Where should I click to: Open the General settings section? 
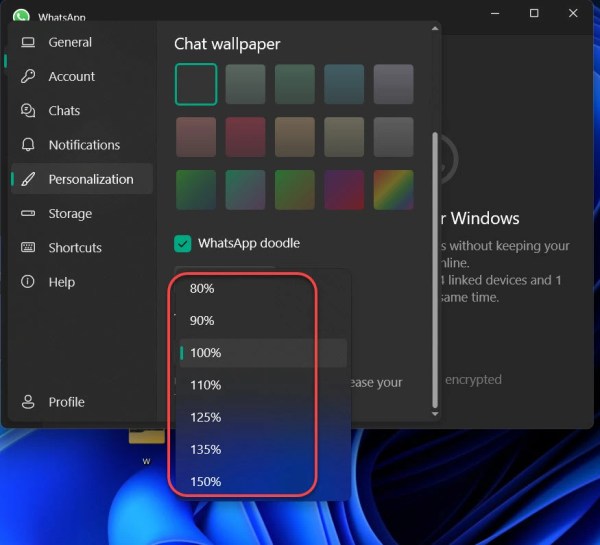(82, 42)
